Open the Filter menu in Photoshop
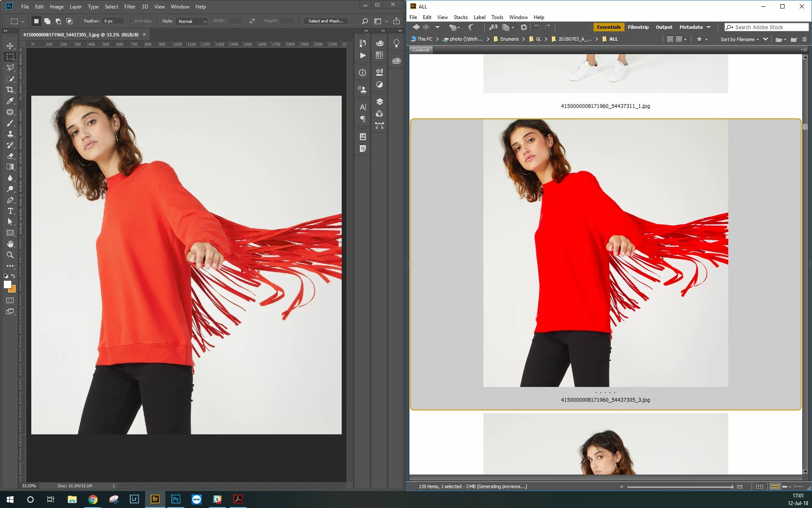 point(129,7)
